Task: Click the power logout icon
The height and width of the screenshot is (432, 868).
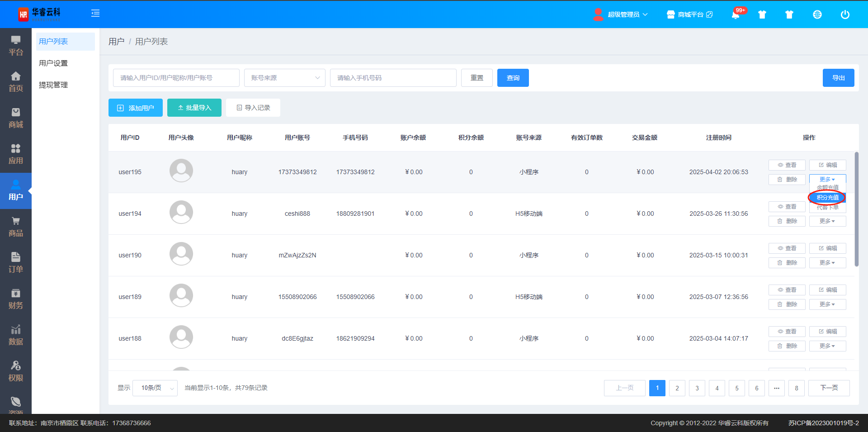Action: [x=844, y=14]
